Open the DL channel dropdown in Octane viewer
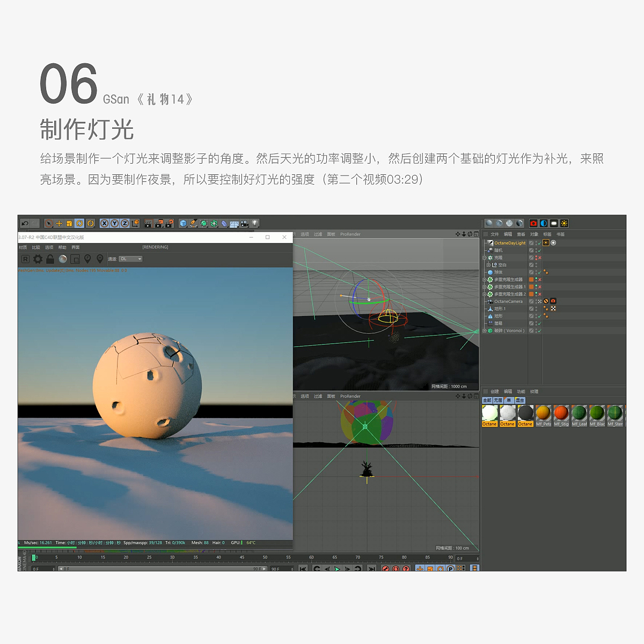Screen dimensions: 644x644 pos(129,259)
